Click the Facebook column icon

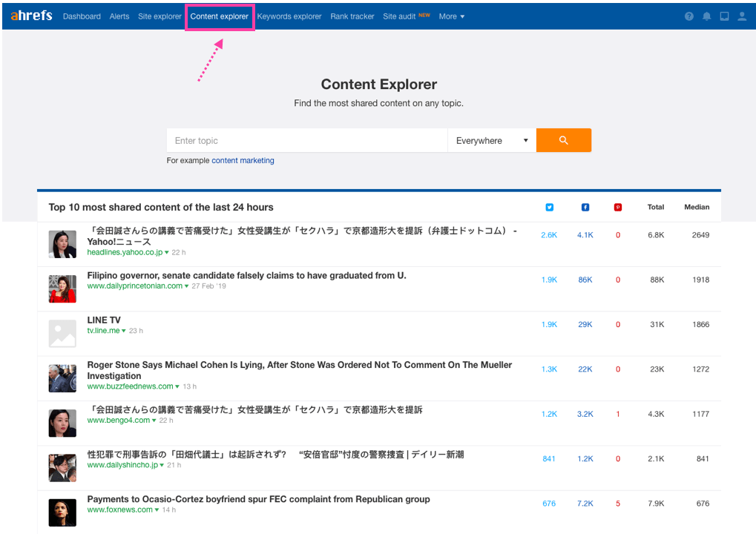(585, 207)
